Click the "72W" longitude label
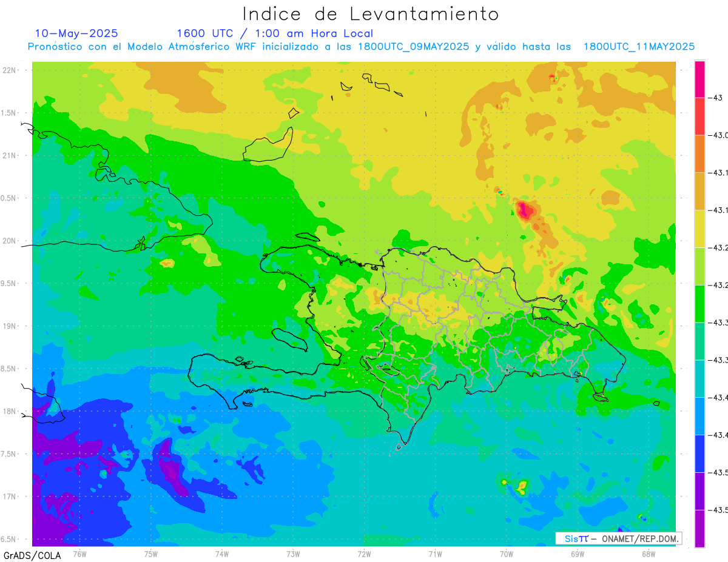Image resolution: width=728 pixels, height=562 pixels. [365, 554]
